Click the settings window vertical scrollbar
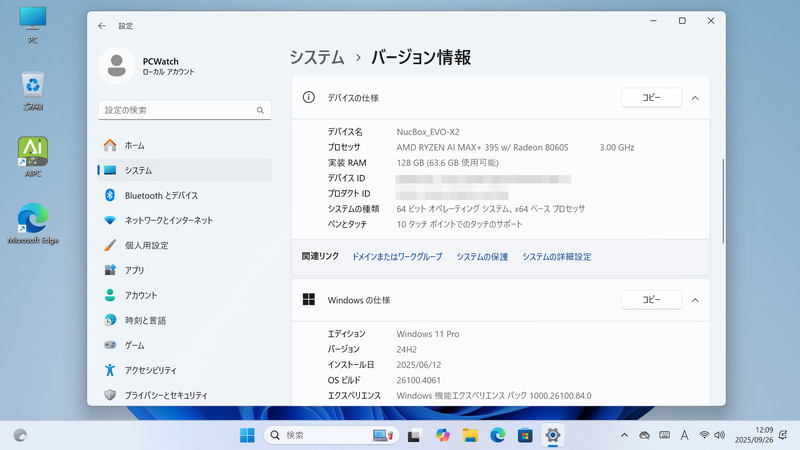 point(723,201)
